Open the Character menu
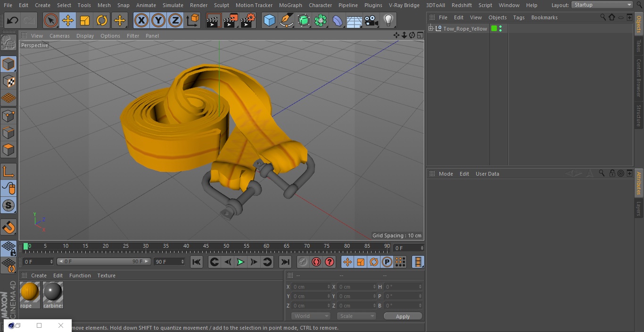644x332 pixels. (x=320, y=5)
